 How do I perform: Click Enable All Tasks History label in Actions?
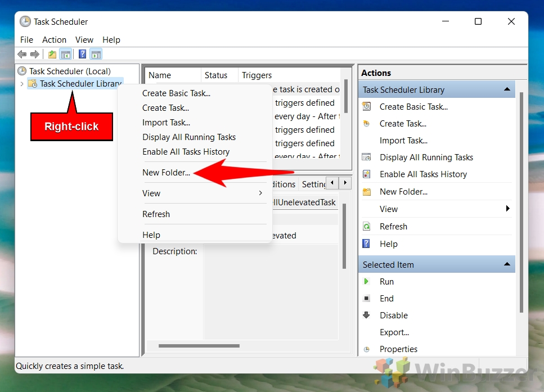423,174
